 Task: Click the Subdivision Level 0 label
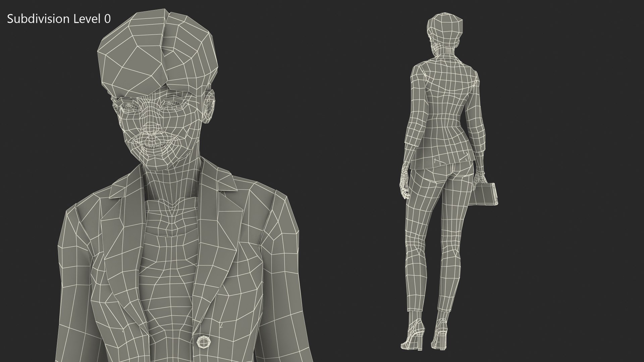click(59, 19)
